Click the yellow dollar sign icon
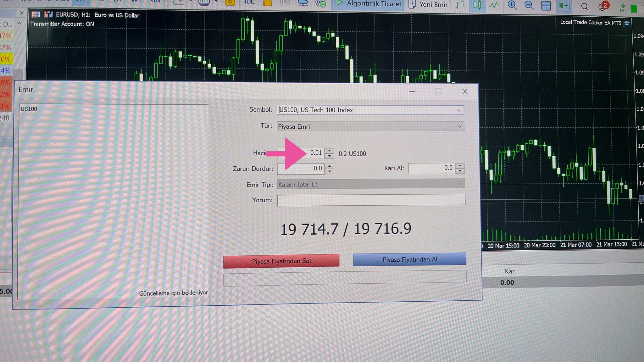 230,3
